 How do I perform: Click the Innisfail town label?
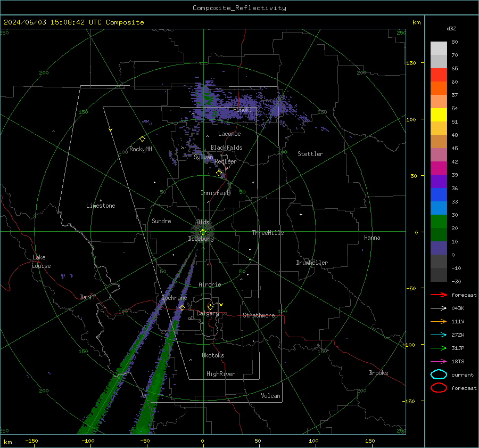[215, 193]
